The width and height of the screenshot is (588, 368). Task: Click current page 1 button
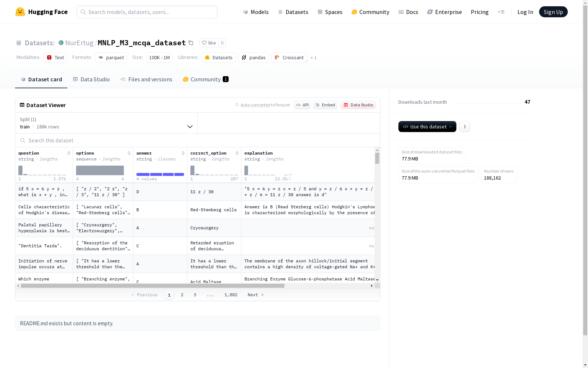(169, 295)
